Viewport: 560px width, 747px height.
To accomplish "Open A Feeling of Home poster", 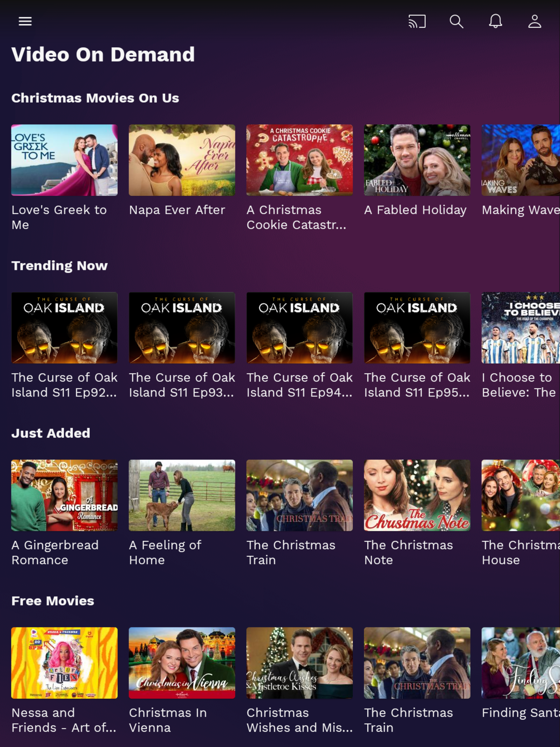I will tap(182, 495).
